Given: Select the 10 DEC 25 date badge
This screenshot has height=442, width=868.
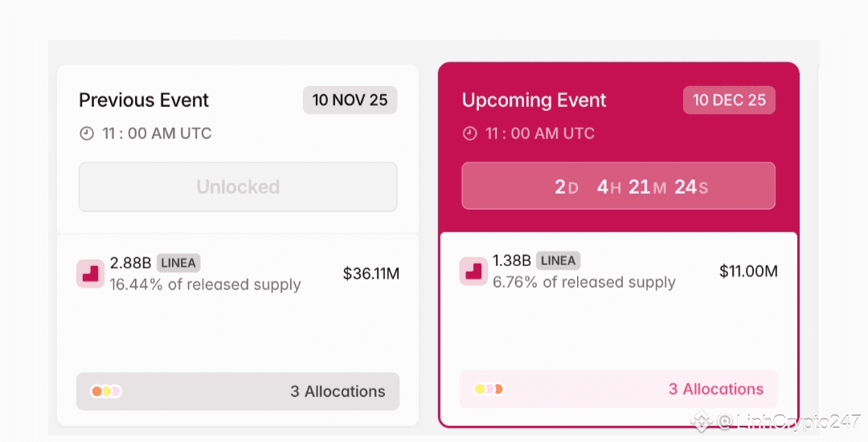Looking at the screenshot, I should tap(729, 100).
